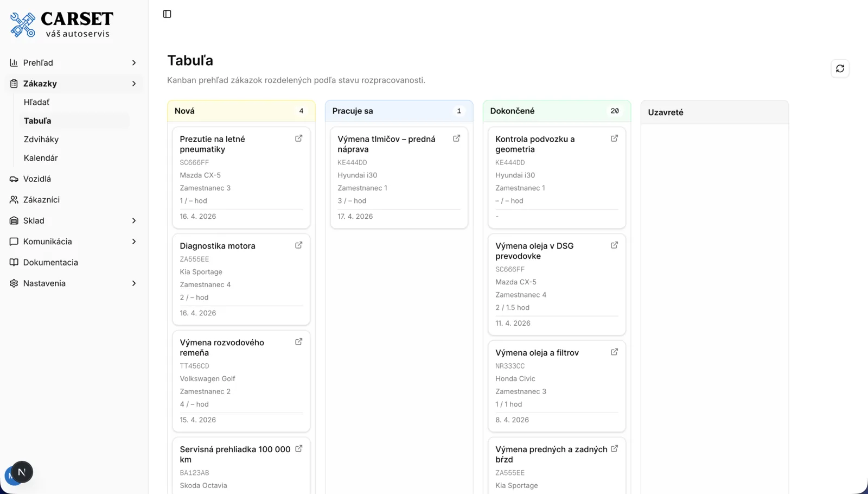
Task: Select the Výmena oleja v DSG prevodovke title
Action: [534, 251]
